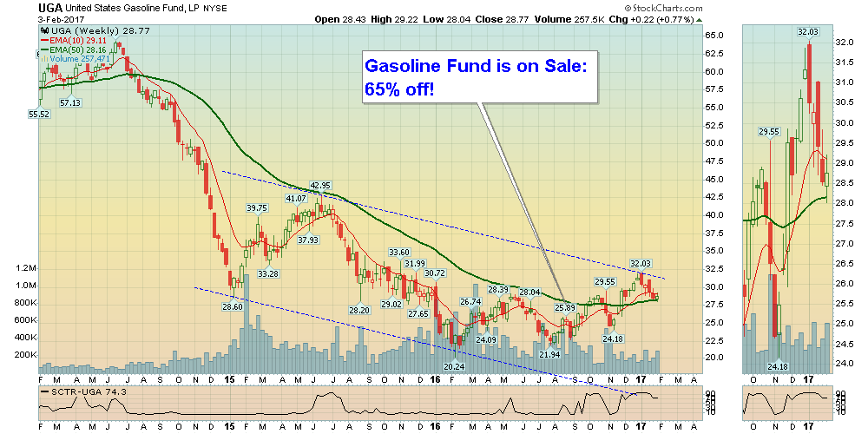Click the 28.39 peak label

click(x=498, y=290)
